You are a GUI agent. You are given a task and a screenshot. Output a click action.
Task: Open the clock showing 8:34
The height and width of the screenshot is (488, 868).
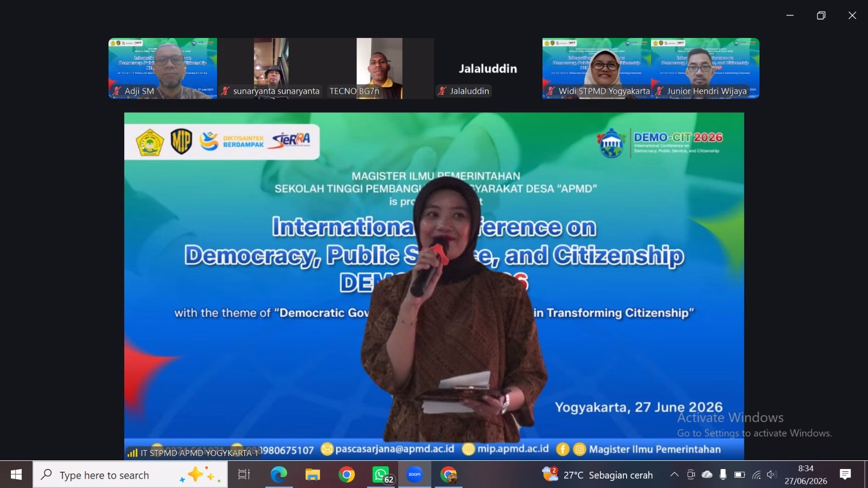coord(806,474)
